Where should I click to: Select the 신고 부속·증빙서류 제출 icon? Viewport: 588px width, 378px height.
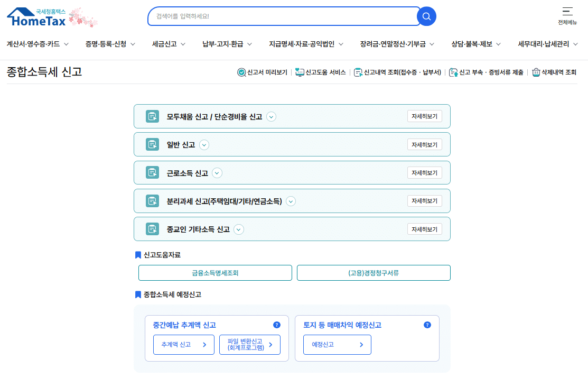tap(452, 72)
